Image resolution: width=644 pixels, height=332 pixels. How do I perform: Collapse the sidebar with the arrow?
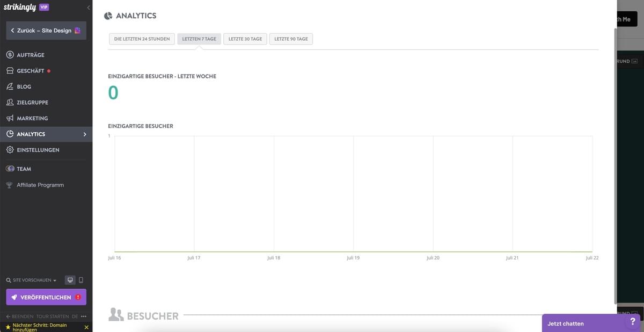[89, 8]
